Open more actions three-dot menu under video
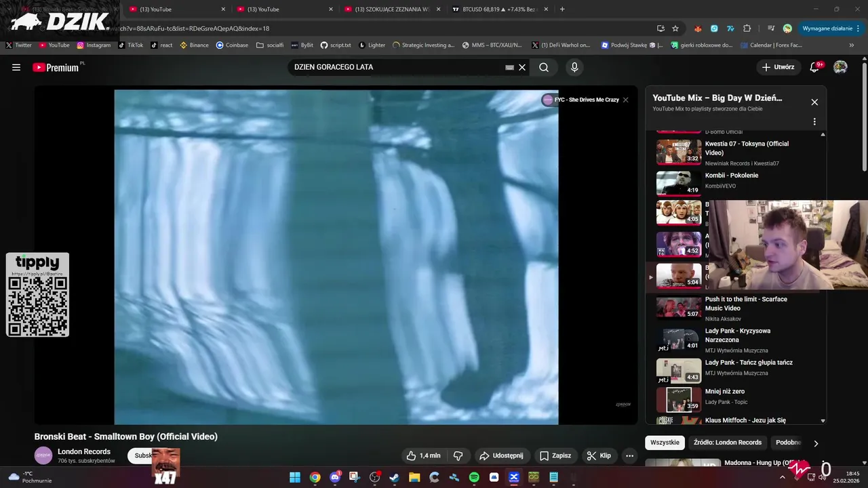This screenshot has width=868, height=488. (x=629, y=455)
